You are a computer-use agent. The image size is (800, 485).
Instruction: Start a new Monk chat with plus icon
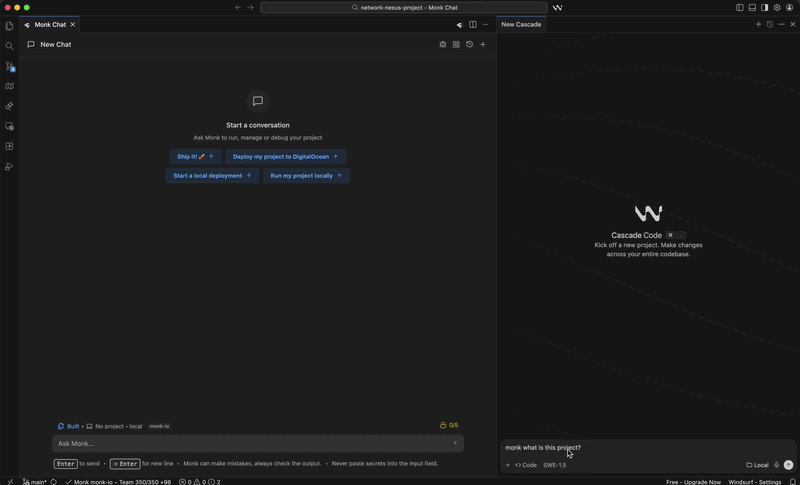click(x=483, y=44)
